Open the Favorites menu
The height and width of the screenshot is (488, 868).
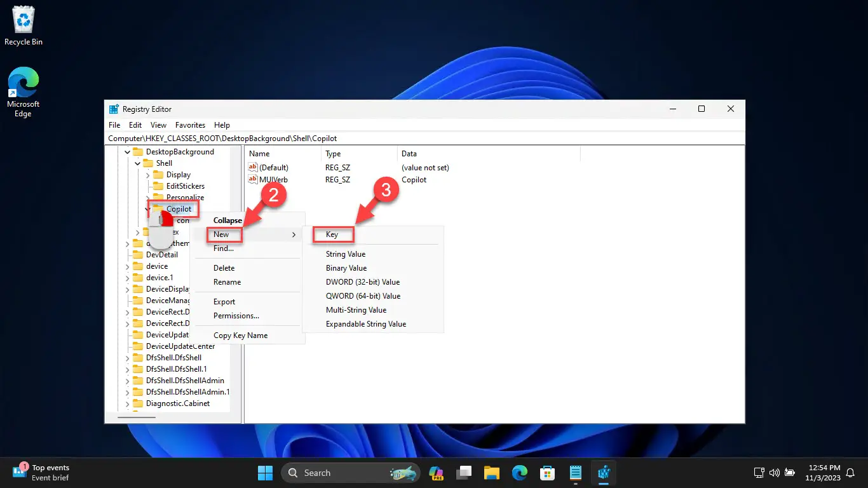pos(191,125)
